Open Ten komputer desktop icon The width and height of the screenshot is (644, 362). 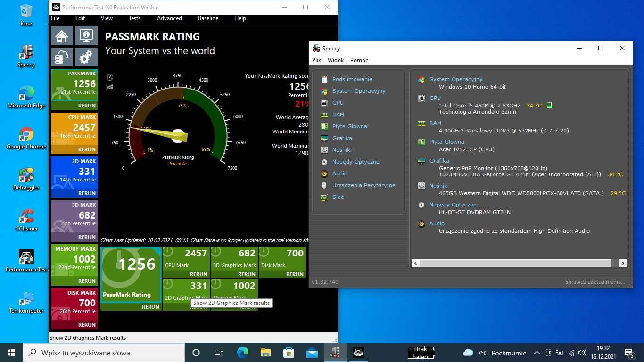(26, 302)
